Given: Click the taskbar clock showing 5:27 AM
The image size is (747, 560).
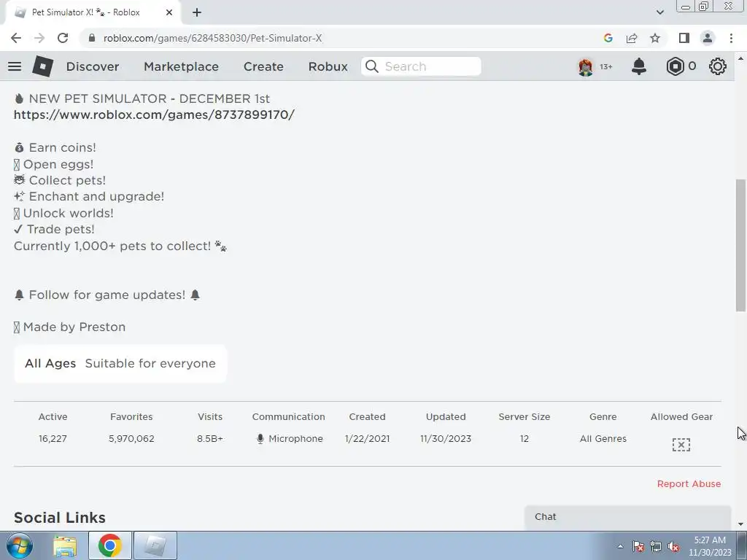Looking at the screenshot, I should pyautogui.click(x=710, y=546).
